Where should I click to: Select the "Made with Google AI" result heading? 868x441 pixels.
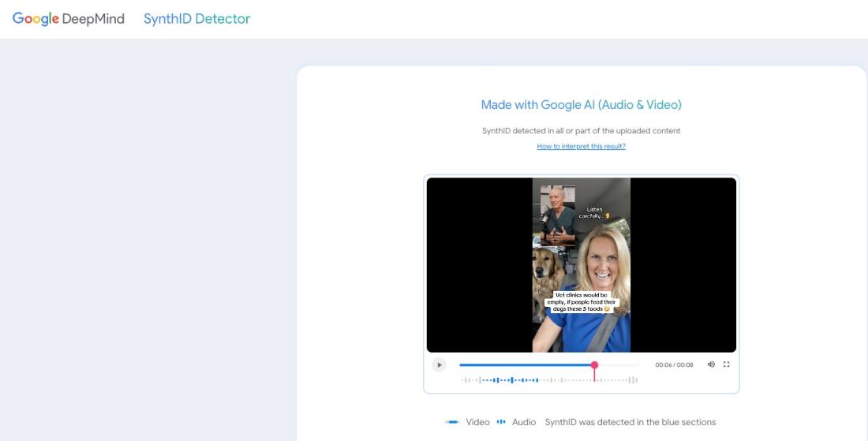(581, 104)
